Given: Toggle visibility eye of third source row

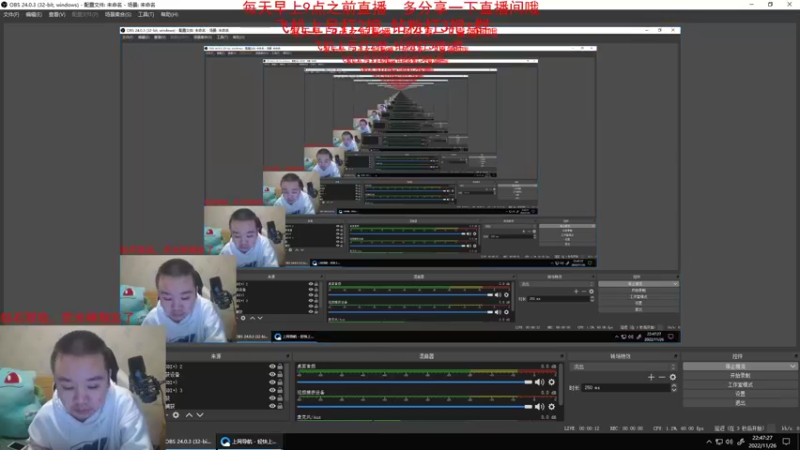Looking at the screenshot, I should pos(272,382).
